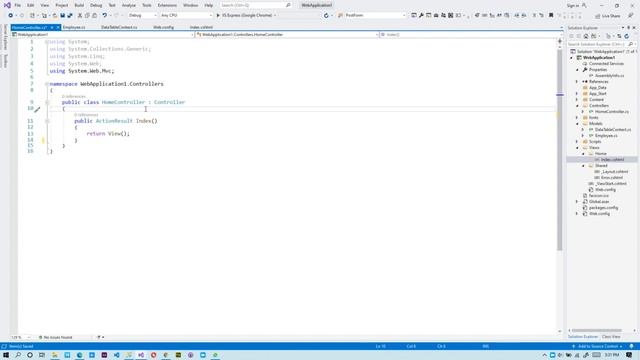Image resolution: width=640 pixels, height=360 pixels.
Task: Switch to the DataTableContext.cs tab
Action: (x=119, y=27)
